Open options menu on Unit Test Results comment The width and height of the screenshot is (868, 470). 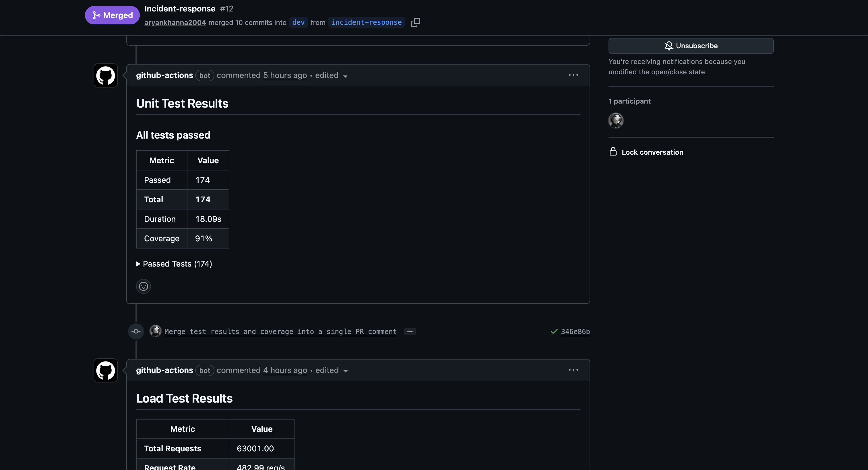573,75
